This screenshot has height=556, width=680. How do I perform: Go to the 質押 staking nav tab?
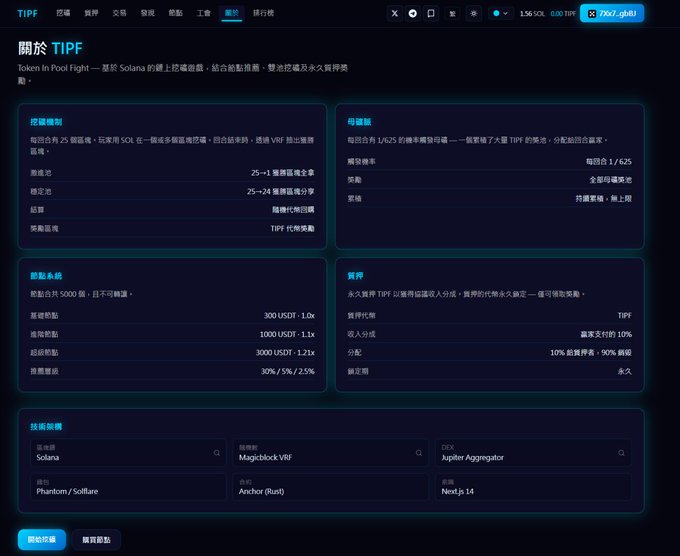click(x=91, y=13)
